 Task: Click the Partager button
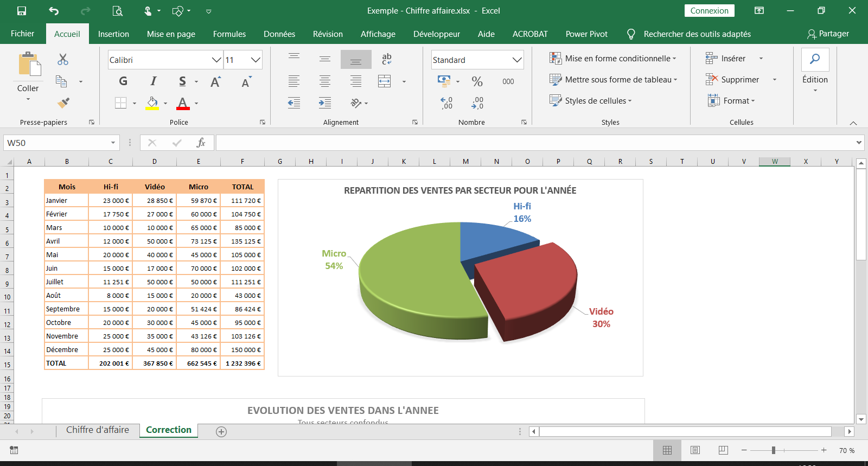[828, 34]
